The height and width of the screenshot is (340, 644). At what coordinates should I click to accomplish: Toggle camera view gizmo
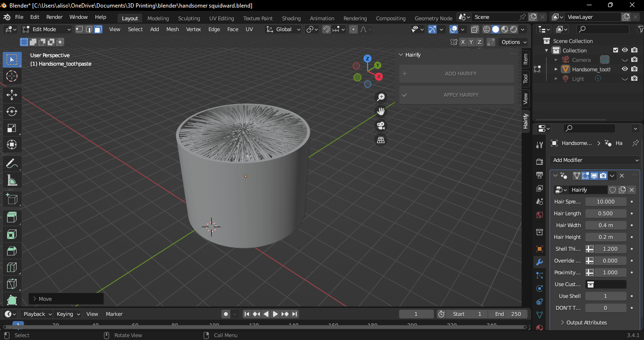pos(381,126)
